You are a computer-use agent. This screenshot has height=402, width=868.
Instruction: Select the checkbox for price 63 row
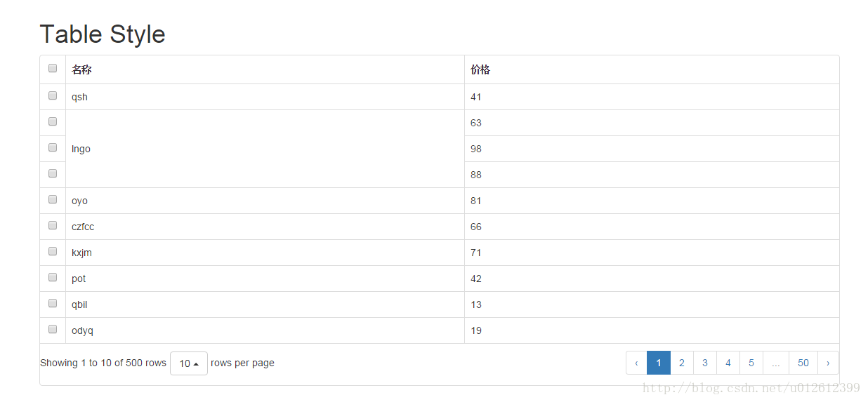(53, 121)
